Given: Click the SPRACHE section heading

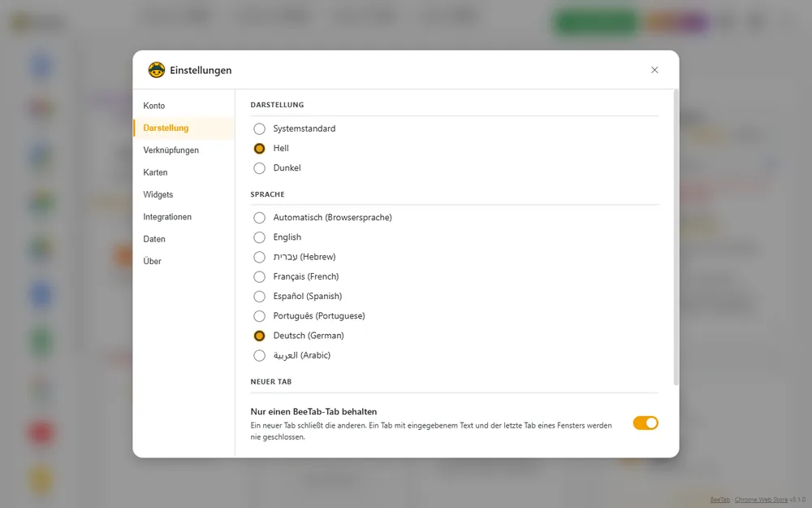Looking at the screenshot, I should coord(268,194).
